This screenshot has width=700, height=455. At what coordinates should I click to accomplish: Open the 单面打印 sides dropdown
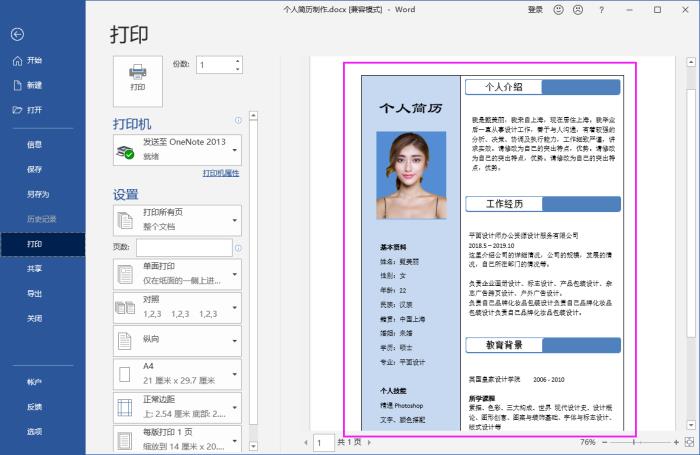coord(177,273)
